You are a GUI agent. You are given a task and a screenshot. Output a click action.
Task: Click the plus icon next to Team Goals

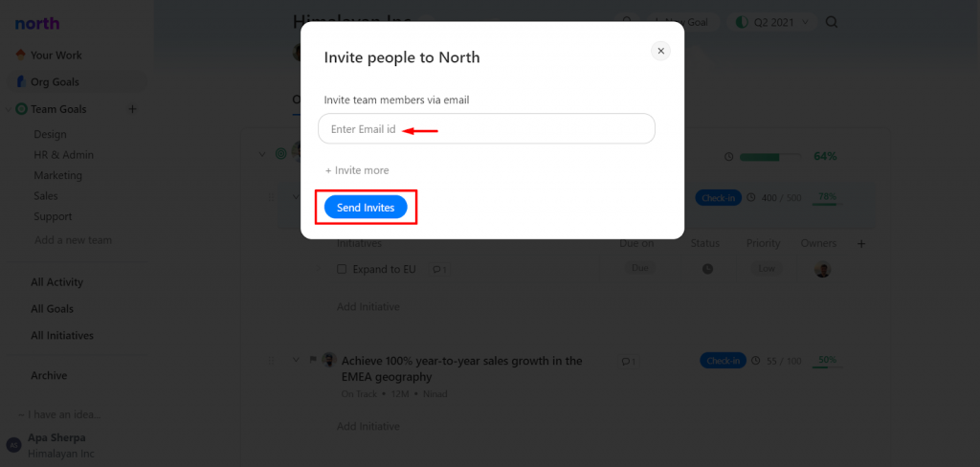point(132,109)
